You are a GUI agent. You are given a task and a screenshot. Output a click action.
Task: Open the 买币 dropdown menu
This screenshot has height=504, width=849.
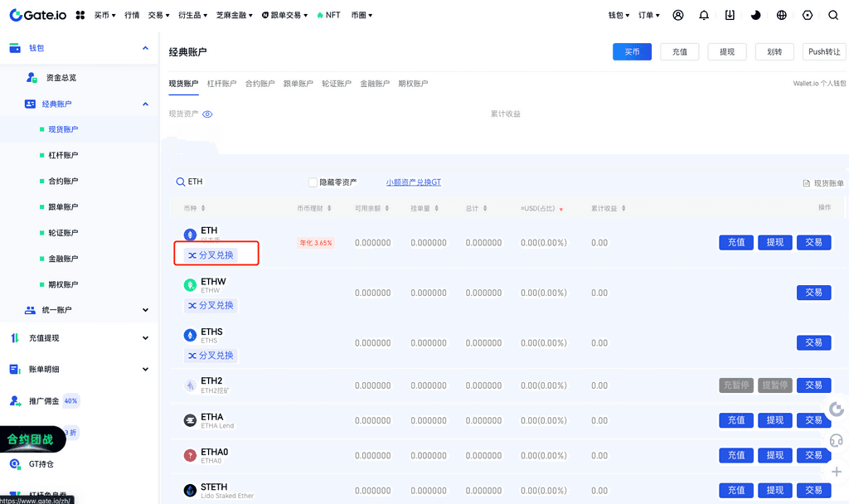(x=105, y=15)
